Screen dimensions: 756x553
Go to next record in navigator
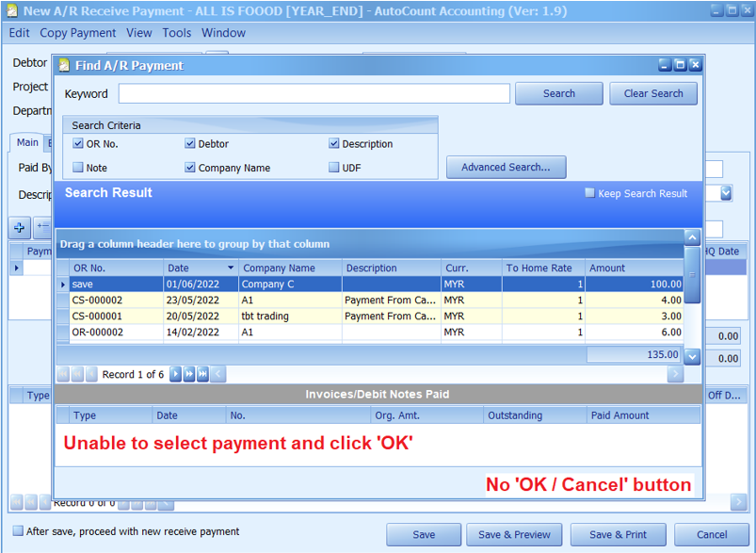coord(175,374)
